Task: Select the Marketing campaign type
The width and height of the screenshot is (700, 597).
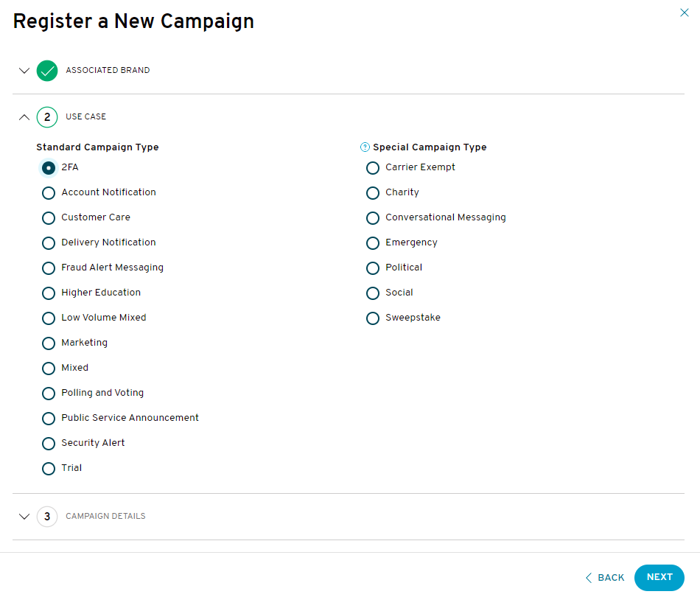Action: (49, 343)
